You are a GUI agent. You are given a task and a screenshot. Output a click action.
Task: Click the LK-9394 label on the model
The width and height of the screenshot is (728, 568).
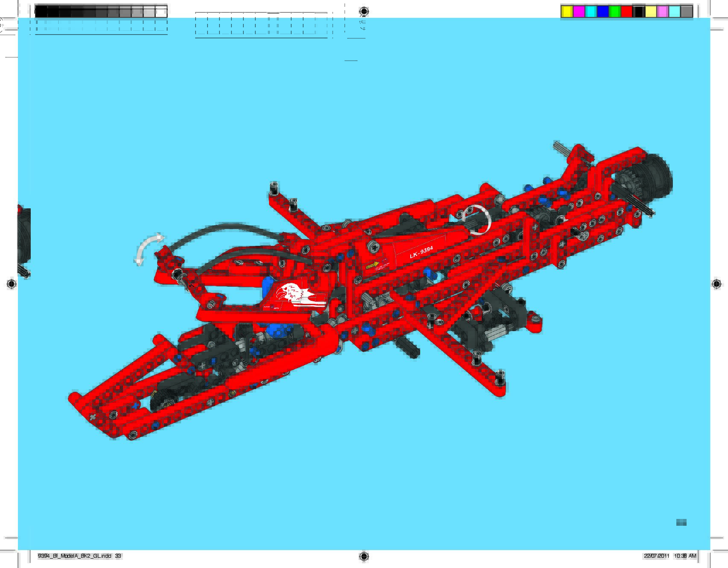[421, 252]
